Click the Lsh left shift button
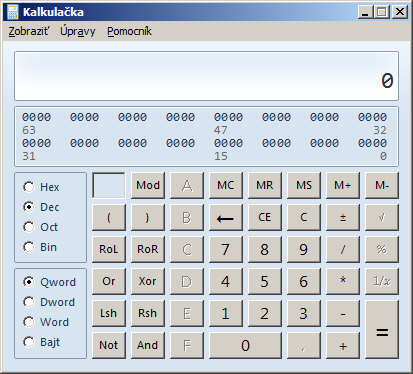 pos(109,313)
